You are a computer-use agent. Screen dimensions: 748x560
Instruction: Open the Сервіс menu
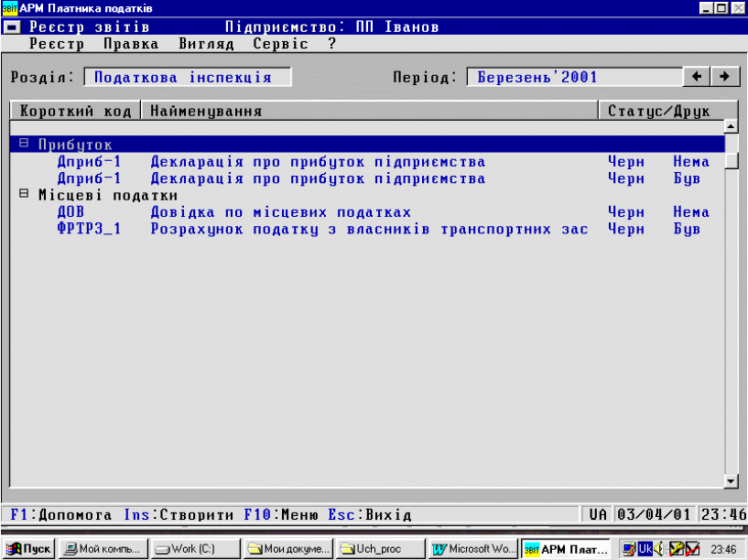280,44
